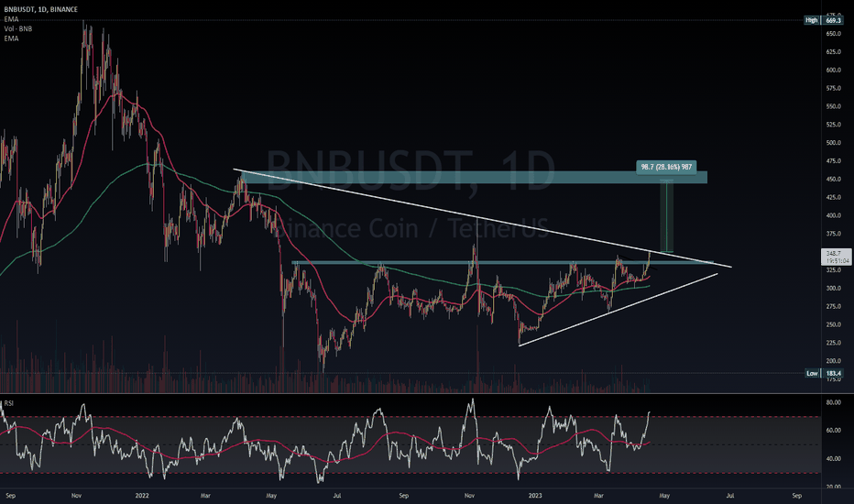Click the 475.0 price axis label
This screenshot has height=504, width=854.
click(833, 161)
